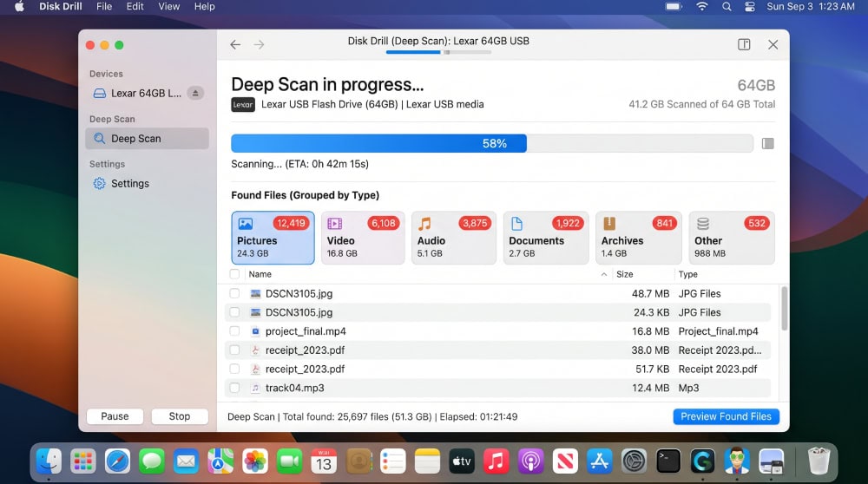
Task: Click the stop square beside progress bar
Action: point(767,144)
